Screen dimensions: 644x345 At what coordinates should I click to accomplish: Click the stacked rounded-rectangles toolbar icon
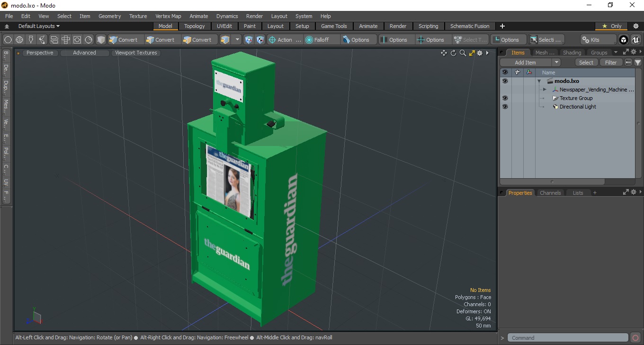click(54, 40)
